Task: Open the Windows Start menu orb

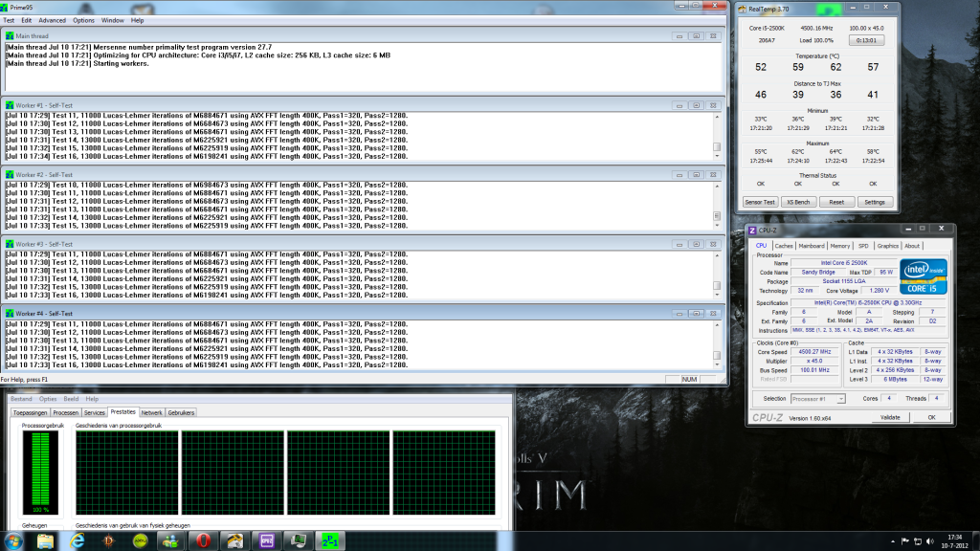Action: [13, 541]
